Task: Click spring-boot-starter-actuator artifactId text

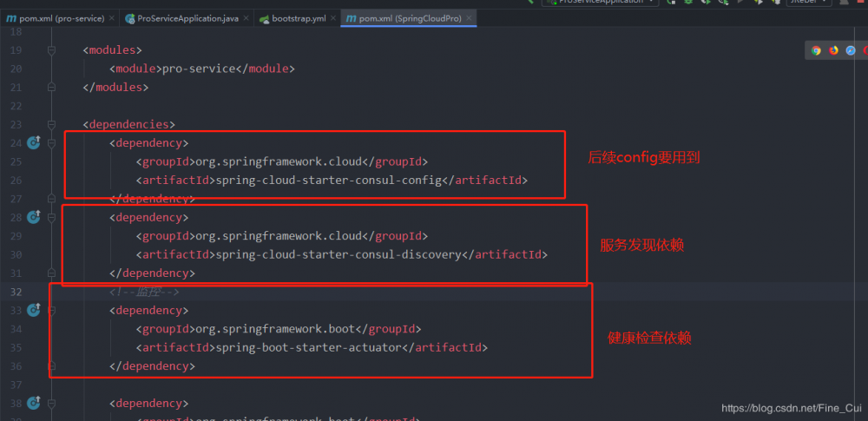Action: pos(308,348)
